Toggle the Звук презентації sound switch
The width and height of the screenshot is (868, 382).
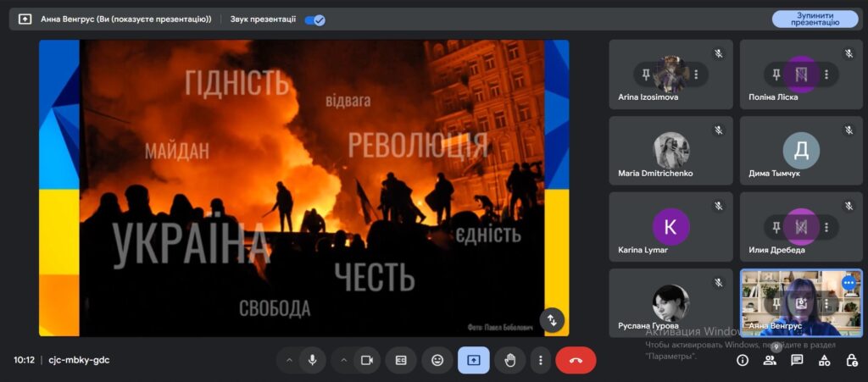pyautogui.click(x=315, y=19)
